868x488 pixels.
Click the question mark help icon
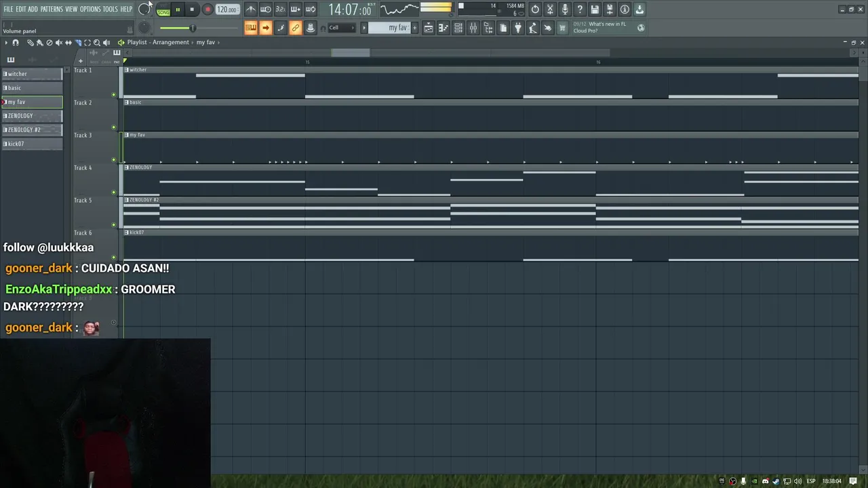pyautogui.click(x=580, y=9)
